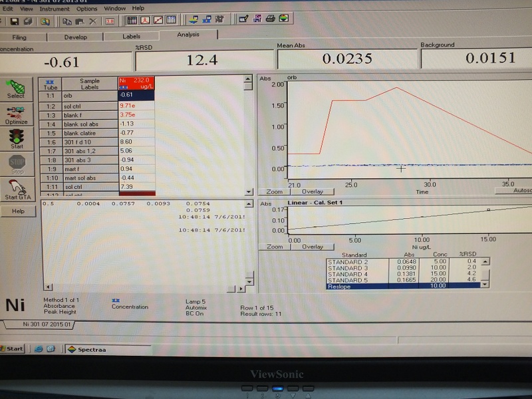Toggle Overlay under the calibration graph

[x=313, y=247]
